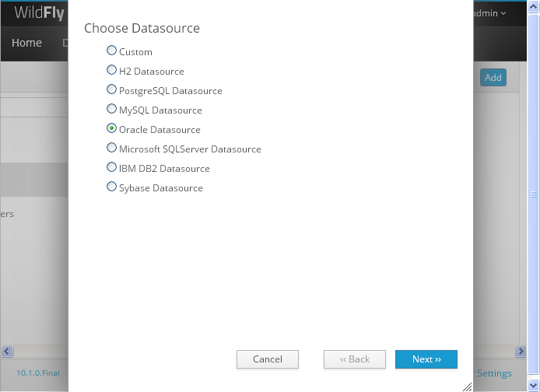Screen dimensions: 540x392
Task: Click the horizontal scrollbar right arrow
Action: [x=521, y=352]
